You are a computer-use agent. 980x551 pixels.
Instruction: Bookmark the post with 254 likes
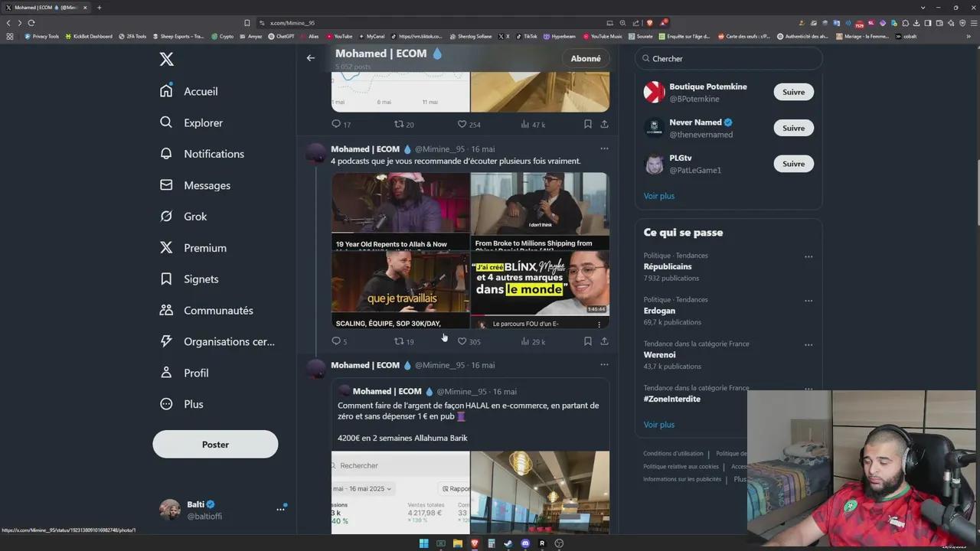coord(587,124)
